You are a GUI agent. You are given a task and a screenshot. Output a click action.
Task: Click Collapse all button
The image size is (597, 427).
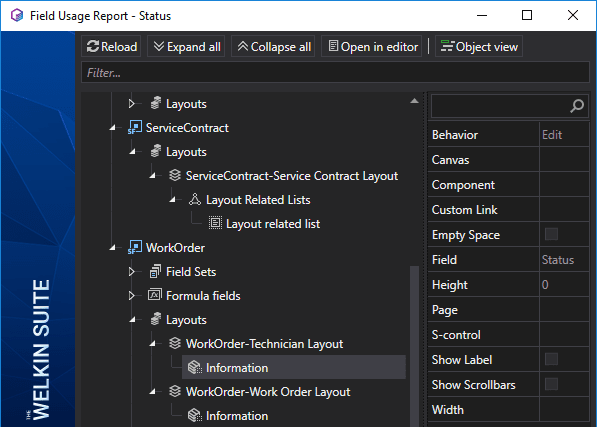pos(273,46)
